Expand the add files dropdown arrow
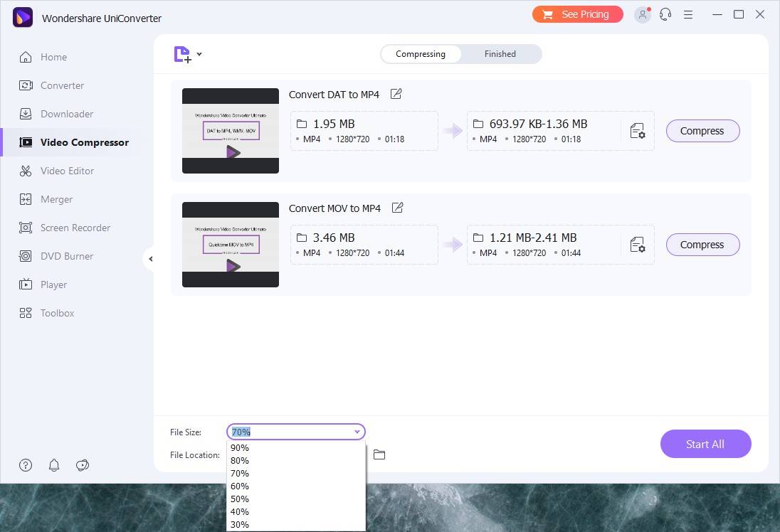 (199, 53)
